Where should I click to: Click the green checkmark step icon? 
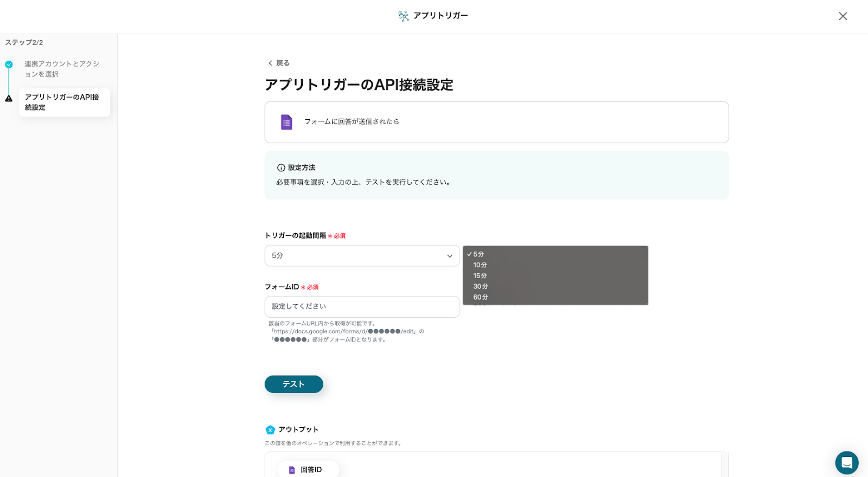pos(9,65)
